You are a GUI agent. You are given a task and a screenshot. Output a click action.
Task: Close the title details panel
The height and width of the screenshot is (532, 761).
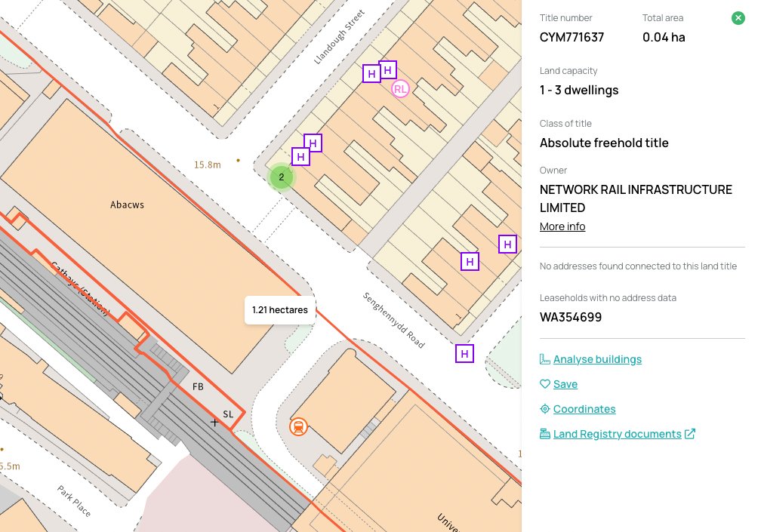coord(738,18)
